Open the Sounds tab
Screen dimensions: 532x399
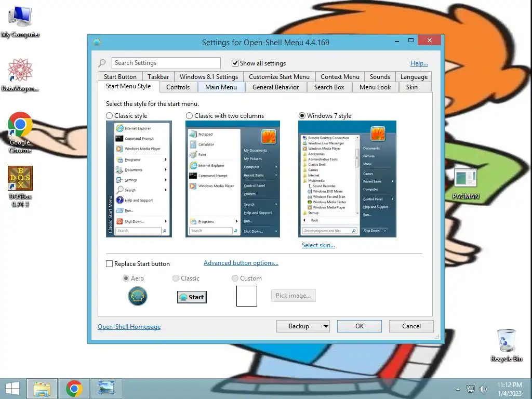click(380, 77)
